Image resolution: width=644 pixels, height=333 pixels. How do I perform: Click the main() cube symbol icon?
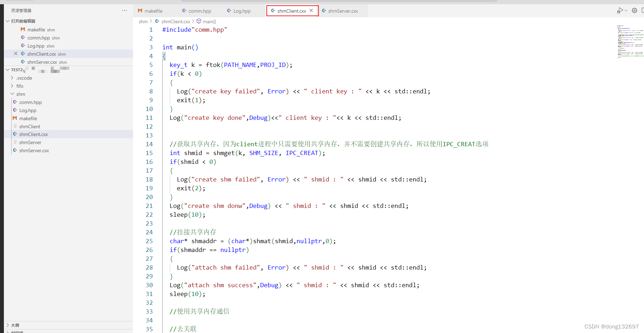point(199,21)
